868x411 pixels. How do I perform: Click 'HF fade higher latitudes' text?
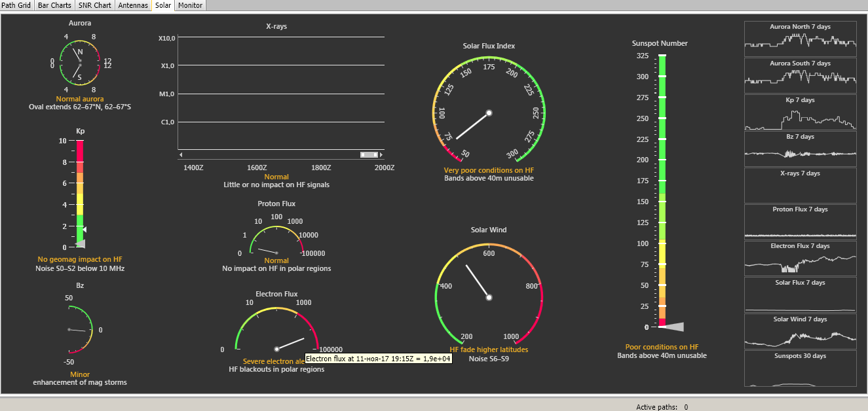[489, 349]
